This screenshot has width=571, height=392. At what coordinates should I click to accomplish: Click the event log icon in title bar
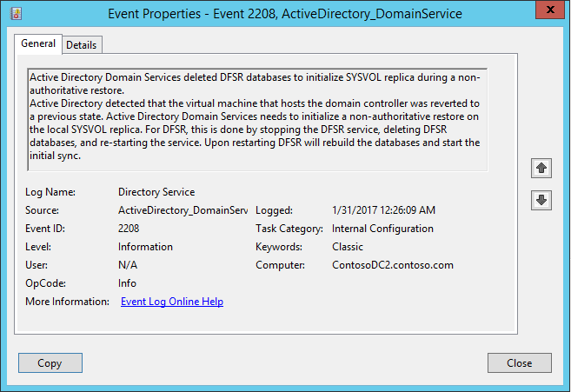tap(16, 14)
